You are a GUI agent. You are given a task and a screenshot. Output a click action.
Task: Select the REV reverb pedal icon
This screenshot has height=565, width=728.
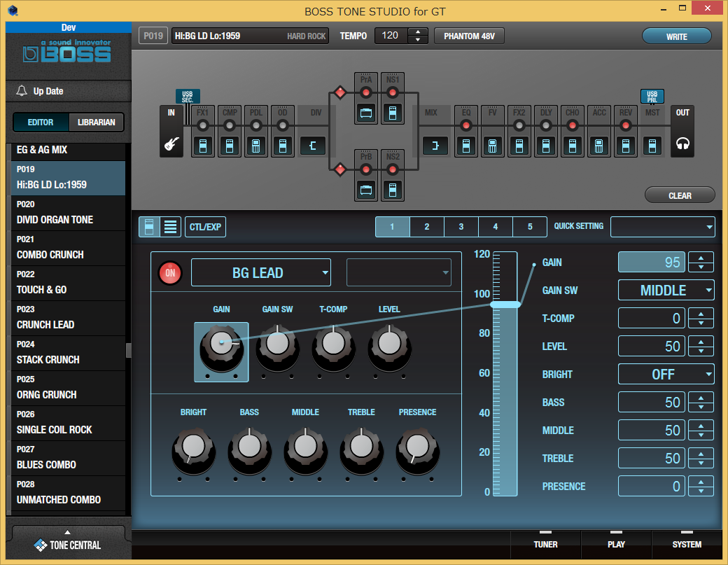tap(626, 146)
